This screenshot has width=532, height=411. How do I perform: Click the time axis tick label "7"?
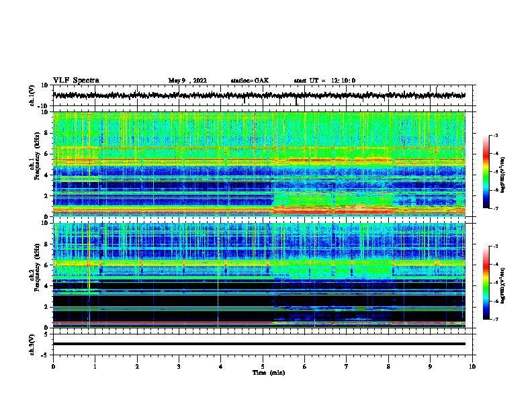347,367
